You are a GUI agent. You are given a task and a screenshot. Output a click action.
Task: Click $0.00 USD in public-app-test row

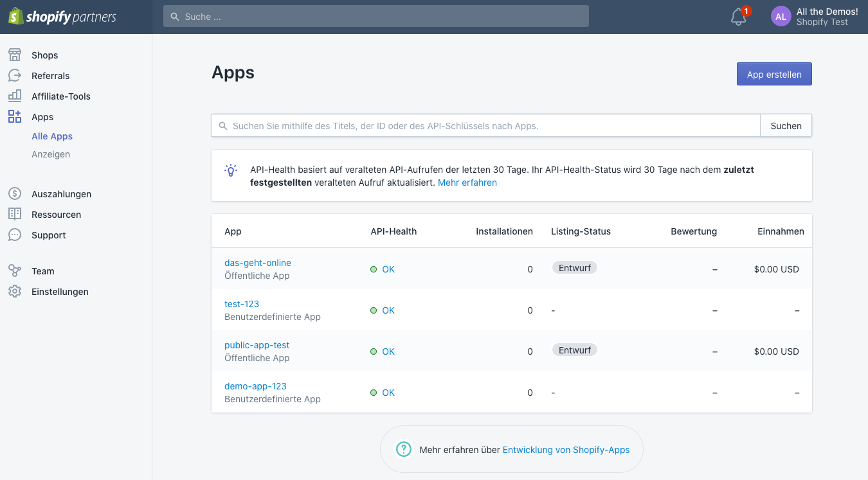coord(777,351)
